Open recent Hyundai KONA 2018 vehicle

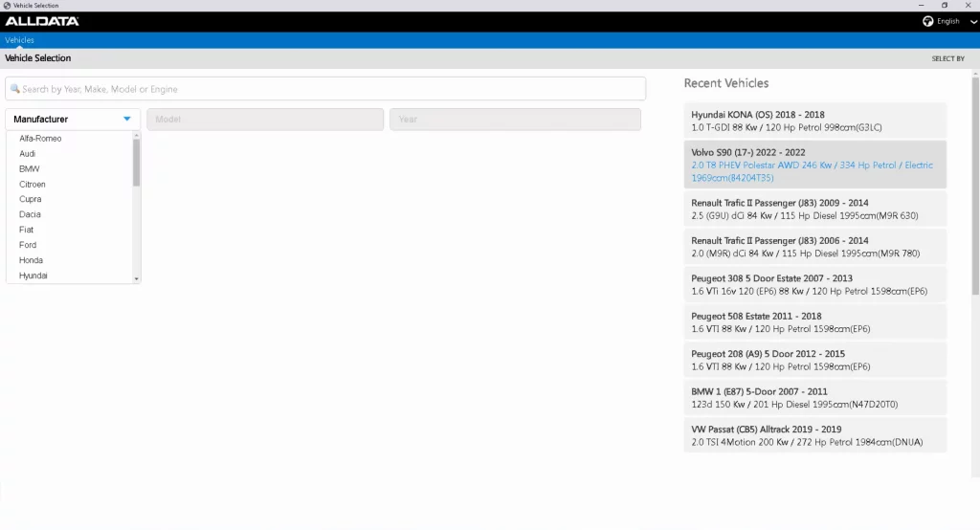tap(814, 121)
